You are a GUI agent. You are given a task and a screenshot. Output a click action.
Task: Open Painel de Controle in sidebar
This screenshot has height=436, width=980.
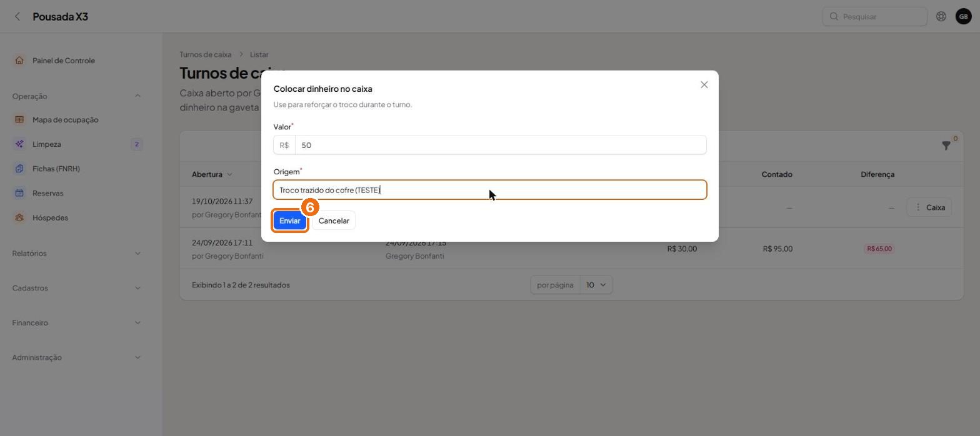pos(64,61)
